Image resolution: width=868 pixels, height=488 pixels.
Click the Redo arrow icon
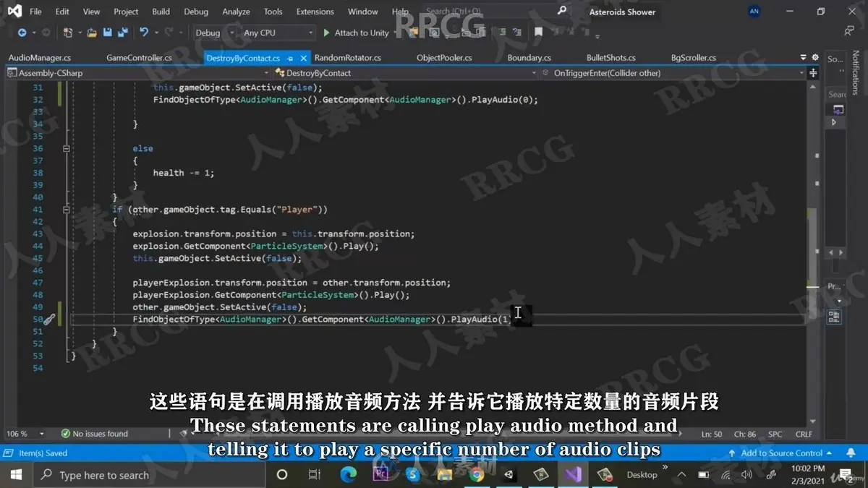169,33
